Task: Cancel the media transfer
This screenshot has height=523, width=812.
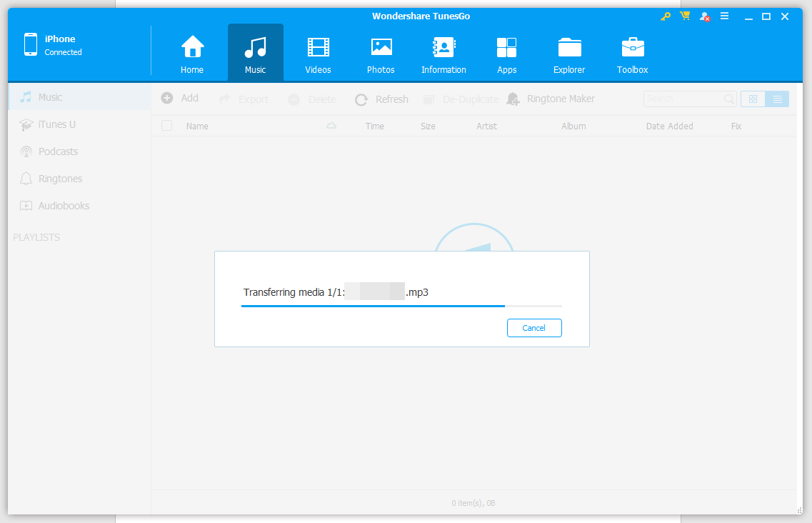Action: point(534,328)
